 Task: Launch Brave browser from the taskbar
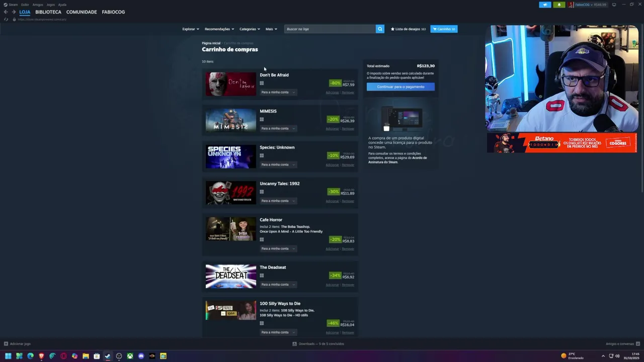(x=41, y=356)
